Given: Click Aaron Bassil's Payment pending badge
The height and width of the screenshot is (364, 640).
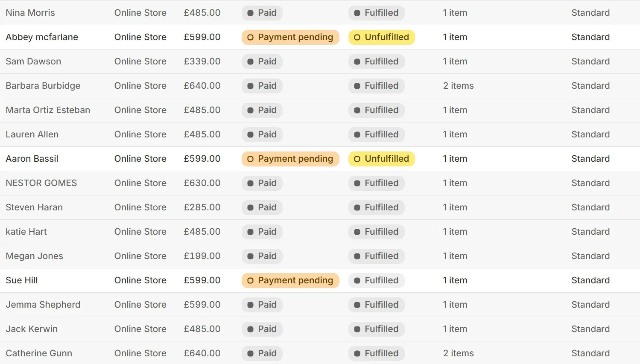Looking at the screenshot, I should click(x=290, y=159).
